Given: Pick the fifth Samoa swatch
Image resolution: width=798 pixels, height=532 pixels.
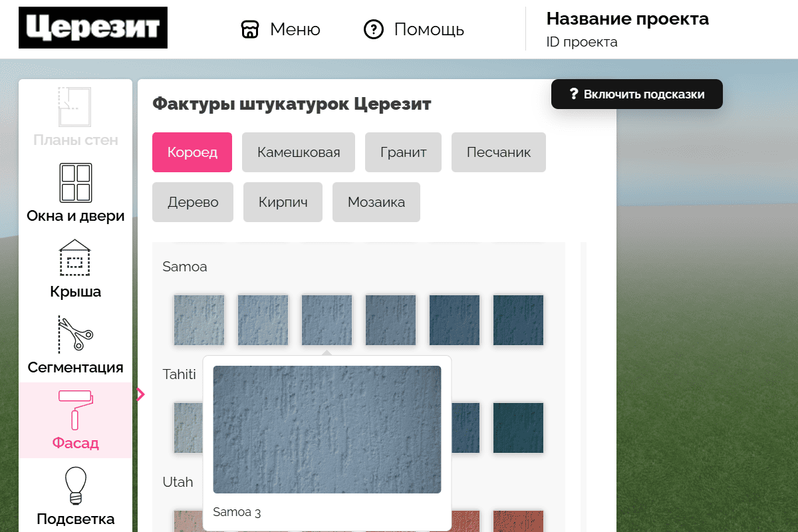Looking at the screenshot, I should 454,320.
